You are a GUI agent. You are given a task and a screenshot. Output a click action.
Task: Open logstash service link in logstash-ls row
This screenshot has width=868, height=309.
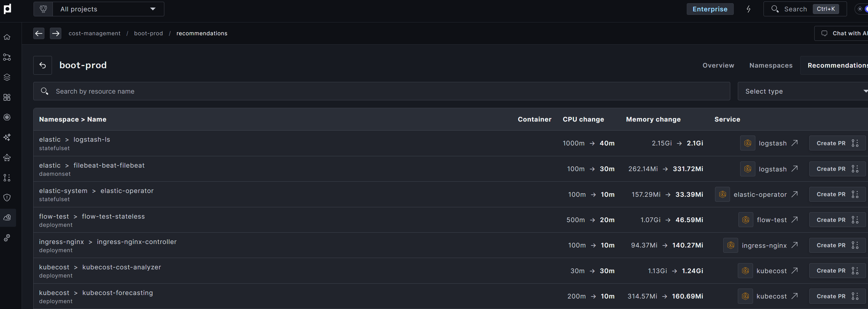click(x=778, y=143)
